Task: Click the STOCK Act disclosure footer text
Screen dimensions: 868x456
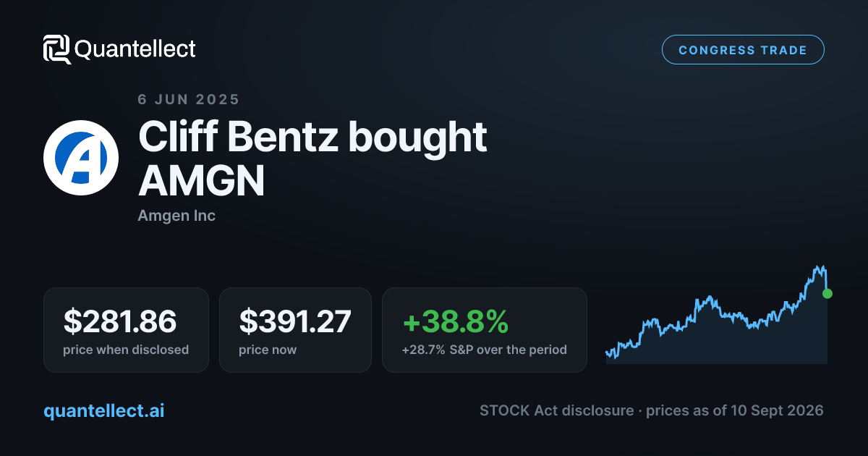Action: pyautogui.click(x=556, y=410)
